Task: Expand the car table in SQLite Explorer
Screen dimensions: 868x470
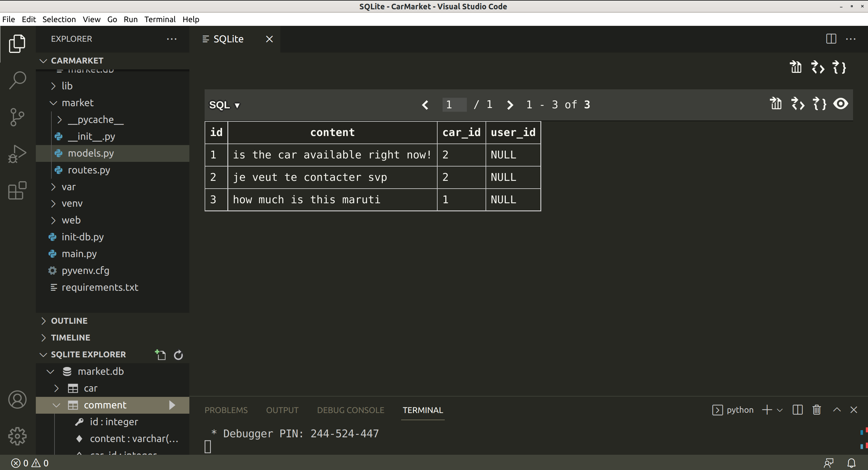Action: (57, 388)
